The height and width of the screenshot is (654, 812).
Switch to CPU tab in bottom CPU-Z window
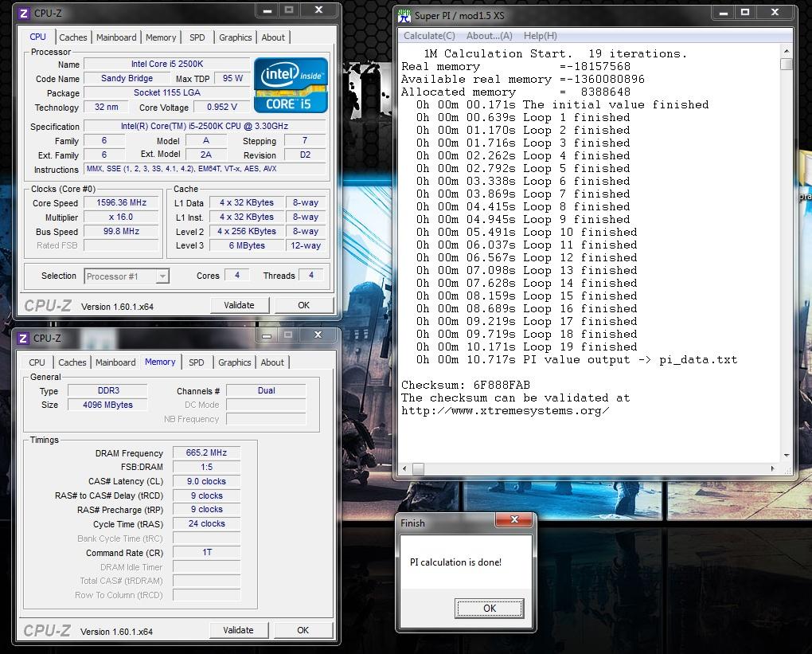click(37, 362)
